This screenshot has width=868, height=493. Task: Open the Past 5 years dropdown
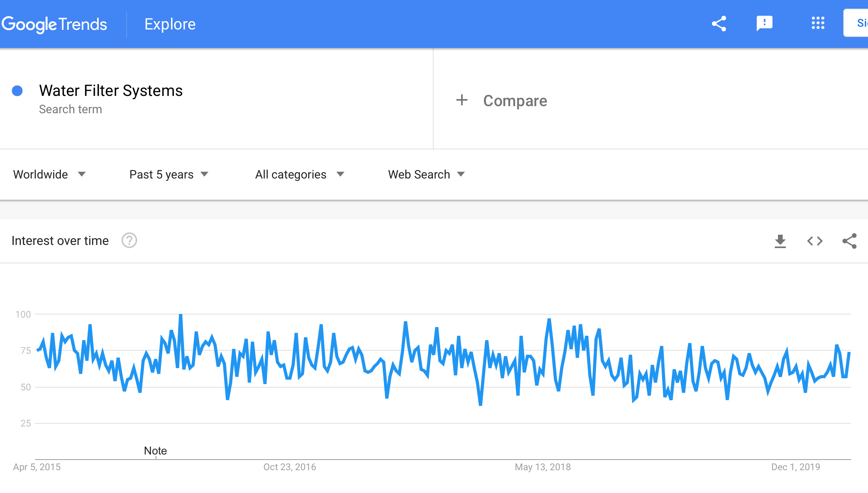169,175
